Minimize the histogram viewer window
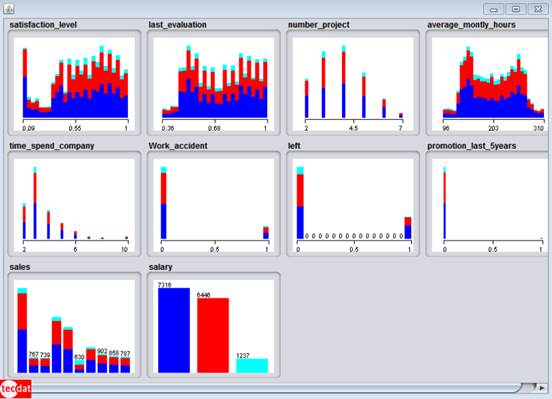The height and width of the screenshot is (399, 552). coord(494,9)
